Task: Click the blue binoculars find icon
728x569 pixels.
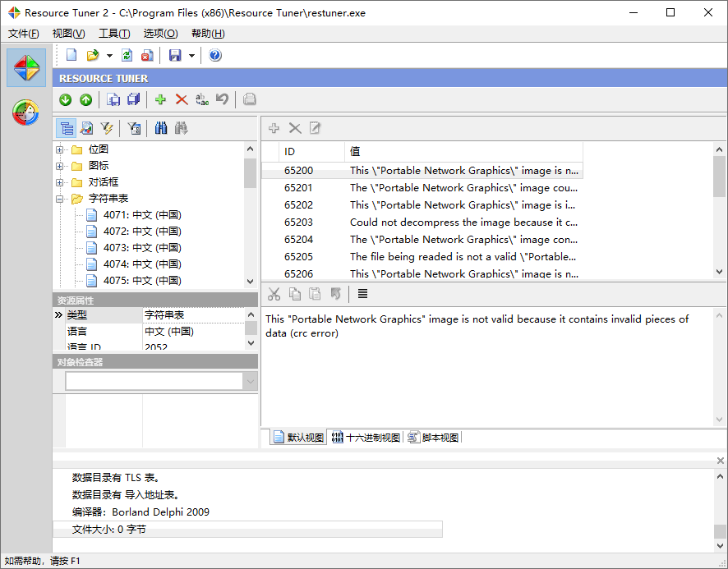Action: (161, 128)
